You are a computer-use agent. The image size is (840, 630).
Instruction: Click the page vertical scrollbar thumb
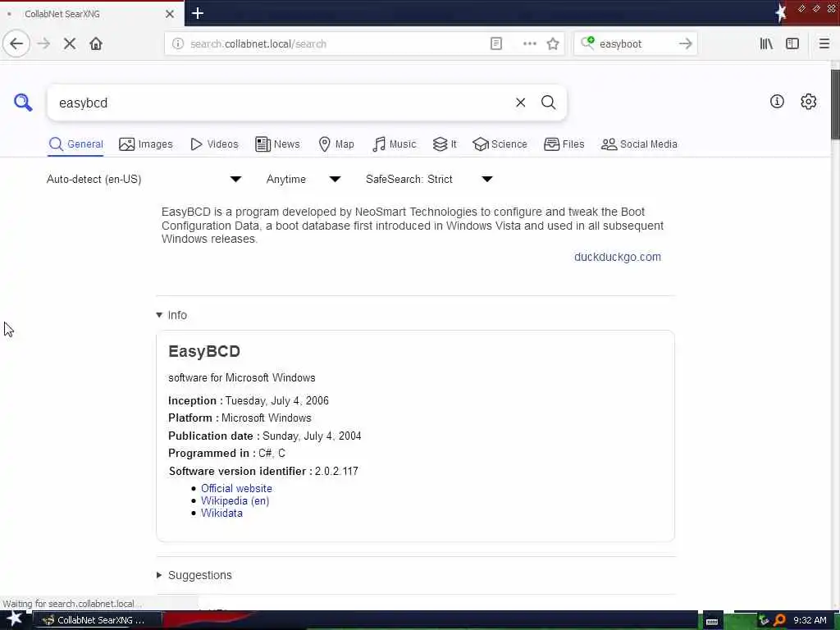(835, 104)
